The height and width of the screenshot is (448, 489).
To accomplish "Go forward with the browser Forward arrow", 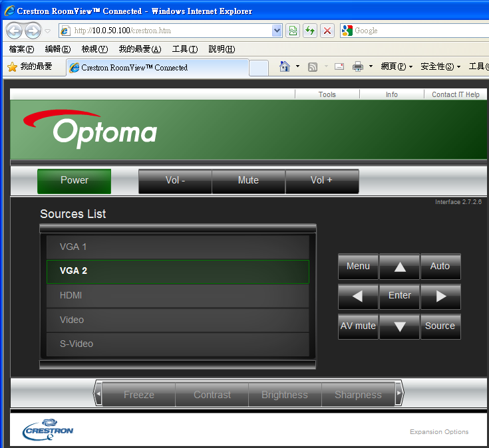I will tap(33, 31).
